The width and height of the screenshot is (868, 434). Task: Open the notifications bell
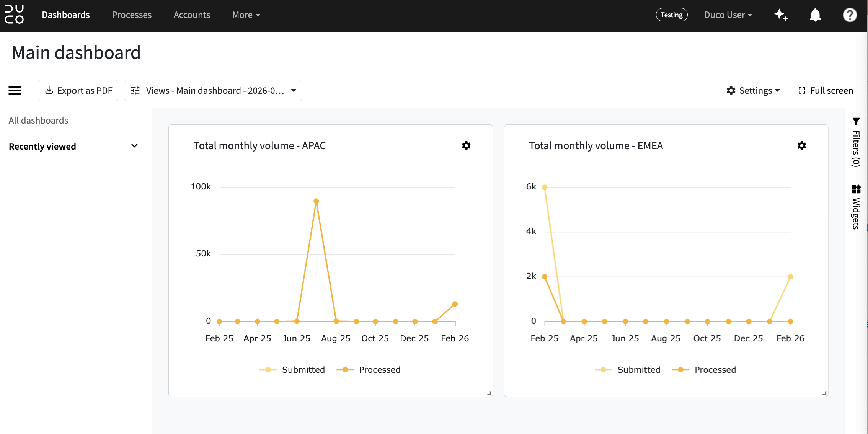pos(815,15)
